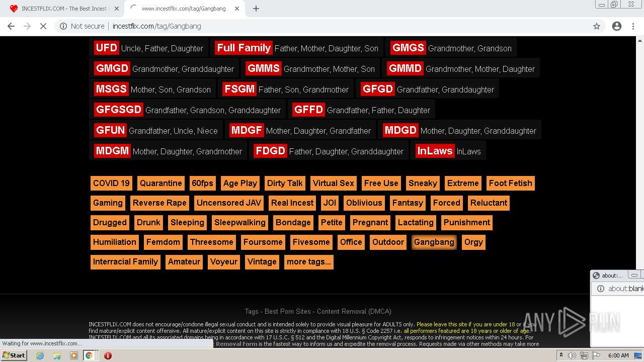This screenshot has width=644, height=362.
Task: Open the Virtual Sex tag
Action: (333, 183)
